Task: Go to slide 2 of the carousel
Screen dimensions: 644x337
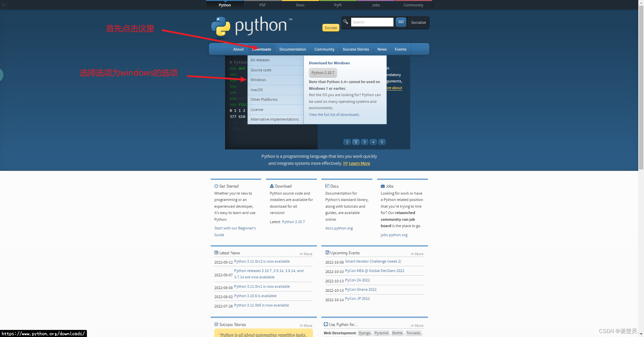Action: tap(356, 142)
